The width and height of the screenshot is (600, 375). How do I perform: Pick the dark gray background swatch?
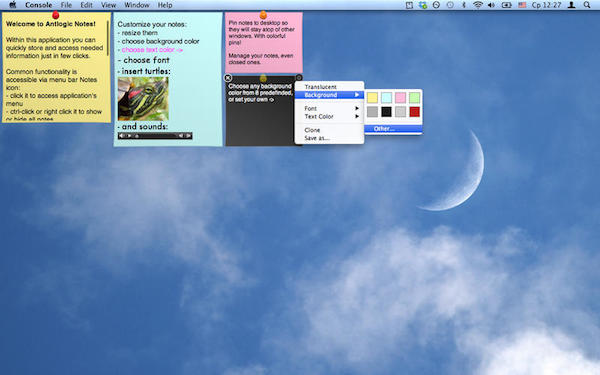(x=372, y=112)
